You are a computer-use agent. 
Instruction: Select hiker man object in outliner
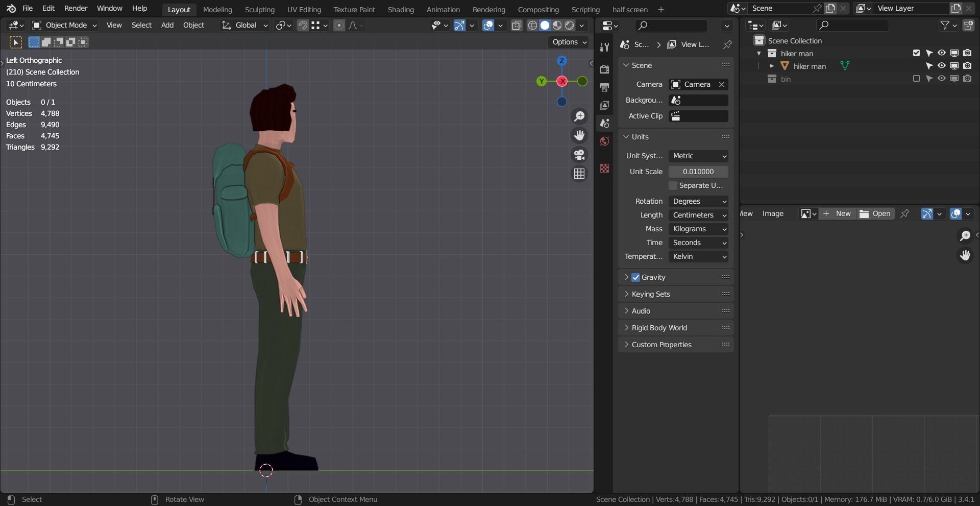click(x=810, y=66)
